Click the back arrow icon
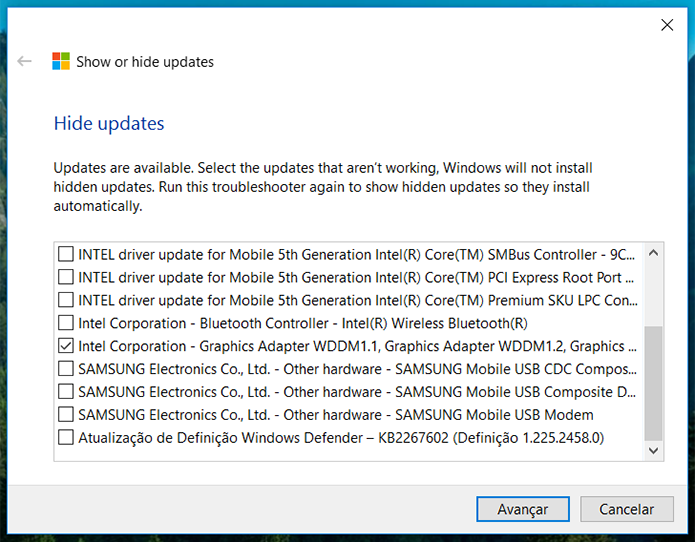This screenshot has height=542, width=695. click(24, 61)
